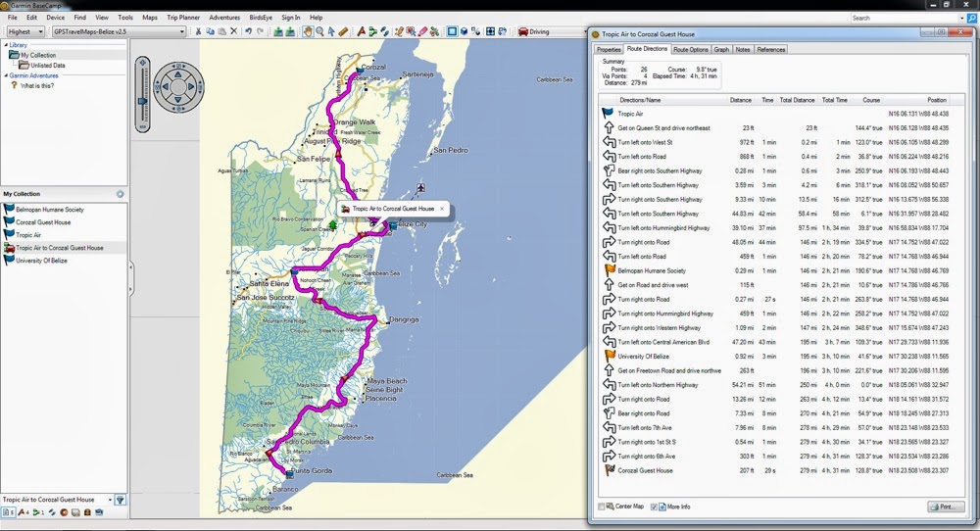The width and height of the screenshot is (980, 531).
Task: Open the GPSTravelMaps-Belize map dropdown
Action: [119, 31]
